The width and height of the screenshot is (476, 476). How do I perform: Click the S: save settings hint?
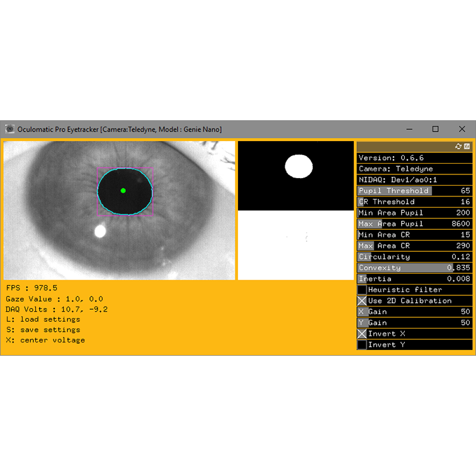click(x=43, y=330)
